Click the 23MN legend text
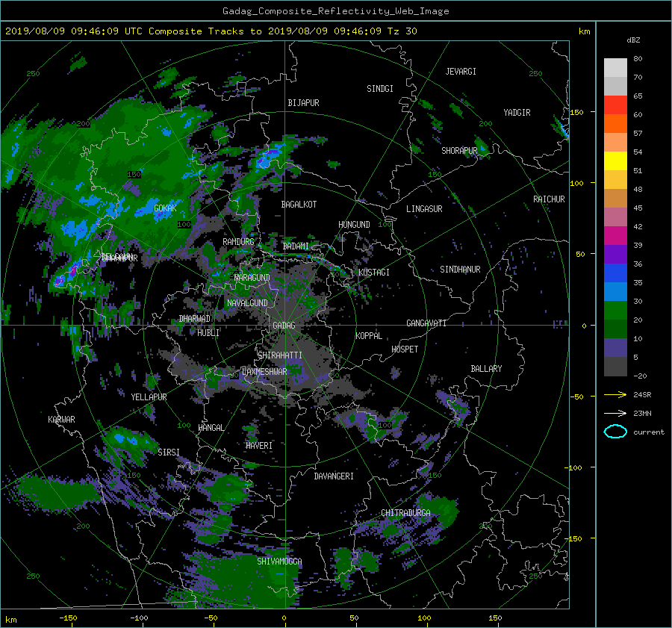 click(x=642, y=414)
